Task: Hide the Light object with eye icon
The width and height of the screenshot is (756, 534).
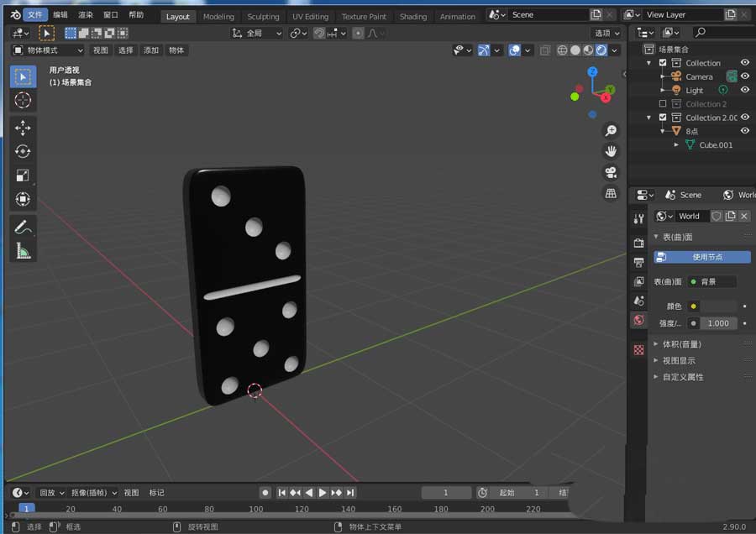Action: (x=745, y=90)
